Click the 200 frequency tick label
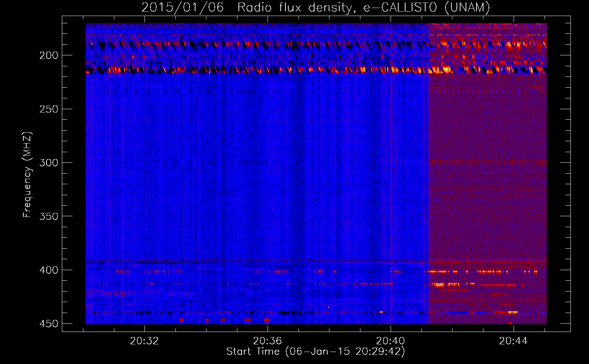This screenshot has height=364, width=589. click(x=49, y=55)
